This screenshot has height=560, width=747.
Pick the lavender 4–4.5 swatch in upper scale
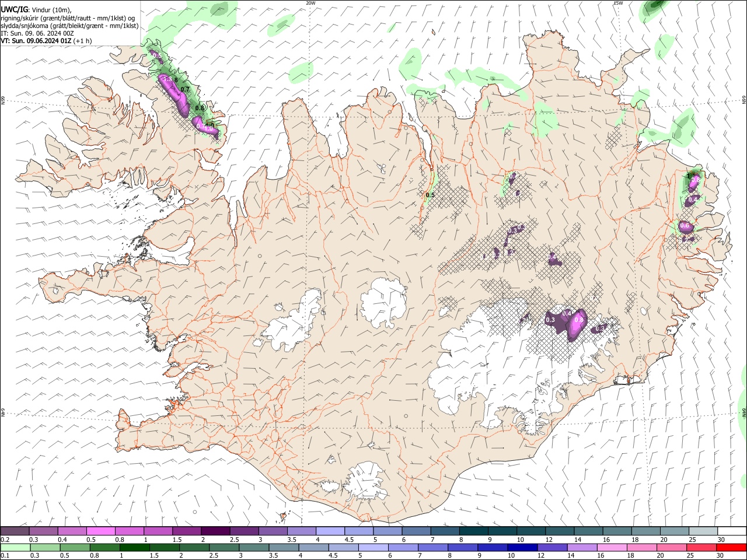click(x=330, y=531)
